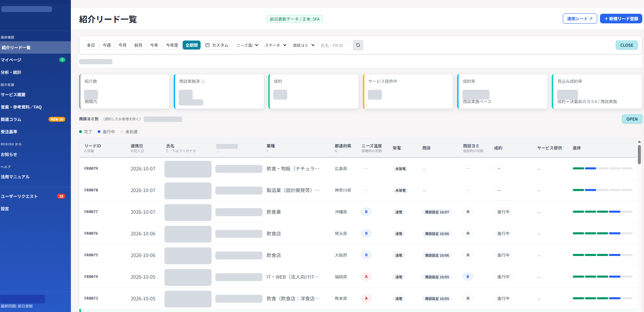
Task: Open the 連携シート external link
Action: (580, 19)
